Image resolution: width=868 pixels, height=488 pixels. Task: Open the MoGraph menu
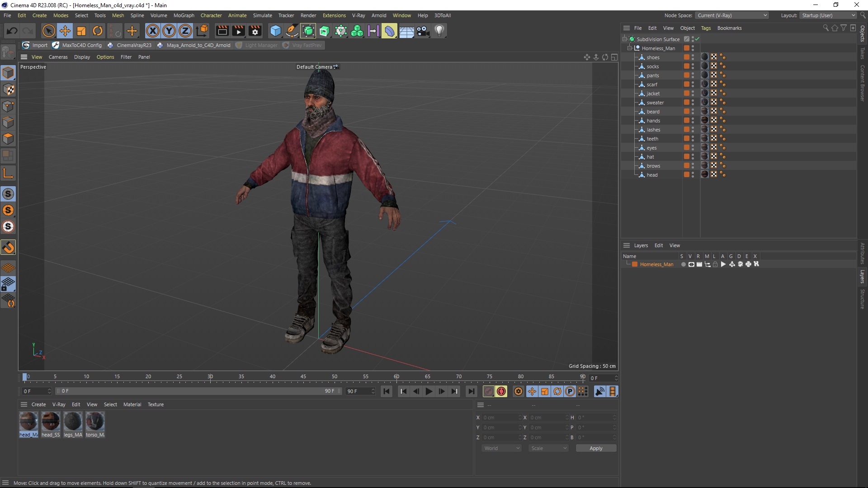pyautogui.click(x=184, y=15)
